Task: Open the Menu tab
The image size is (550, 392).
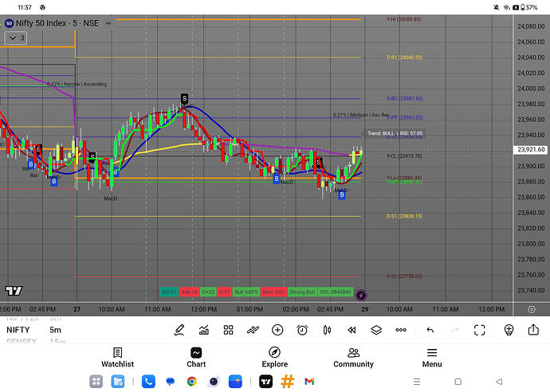Action: 432,358
